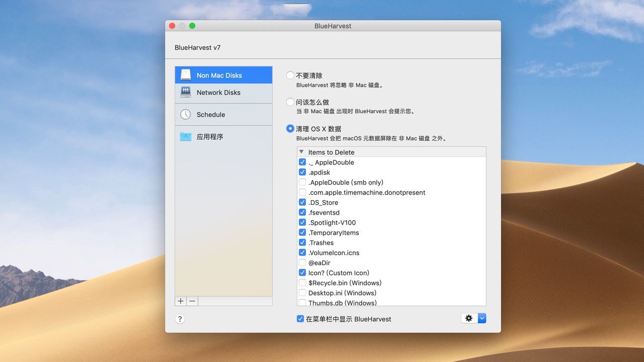The height and width of the screenshot is (362, 644).
Task: Click the BlueHarvest 将忽略 非 Mac 磁盘 description
Action: click(x=340, y=85)
